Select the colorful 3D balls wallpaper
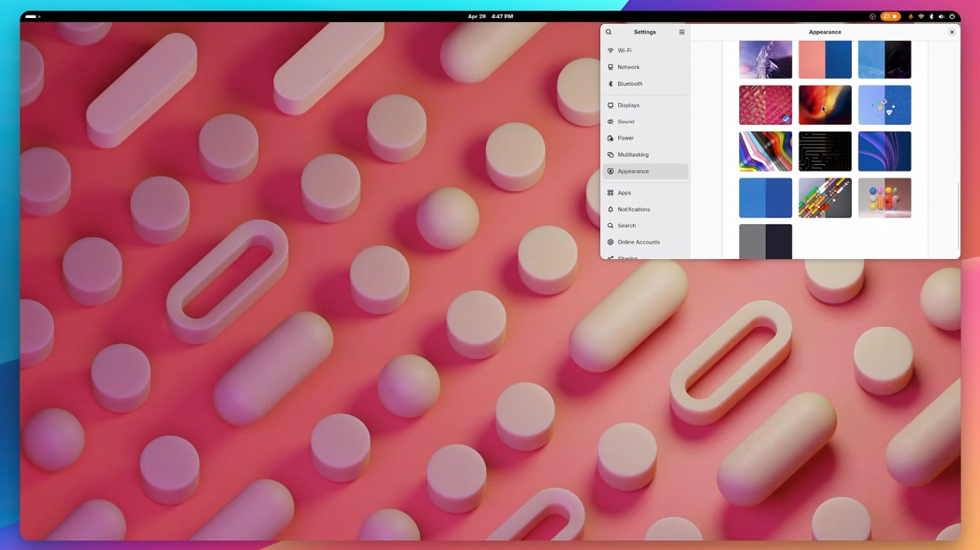 coord(884,198)
